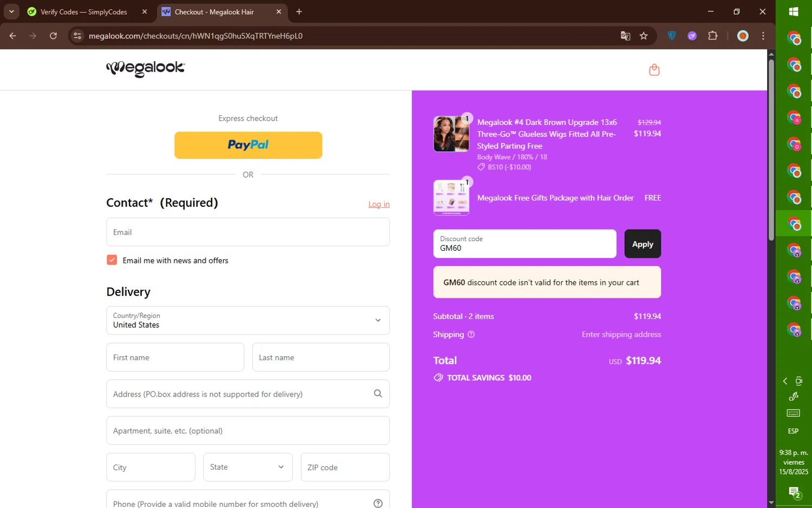The width and height of the screenshot is (812, 508).
Task: Click the wig product thumbnail
Action: [x=451, y=134]
